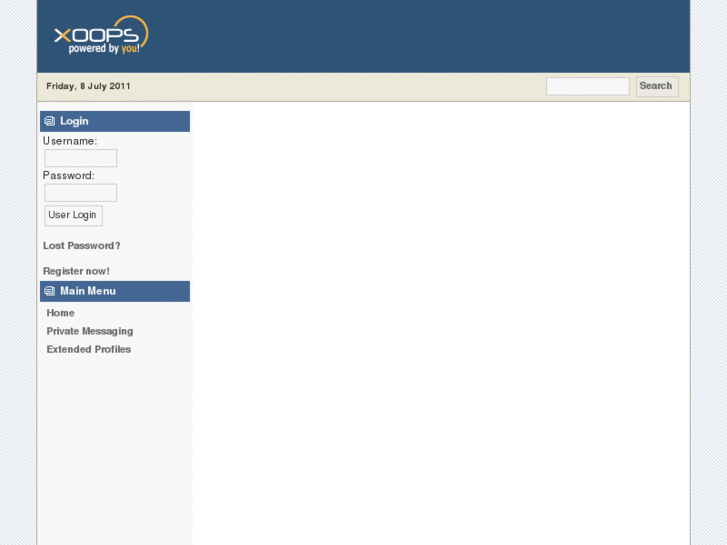727x545 pixels.
Task: Click the Friday, 8 July 2011 date
Action: pyautogui.click(x=88, y=86)
